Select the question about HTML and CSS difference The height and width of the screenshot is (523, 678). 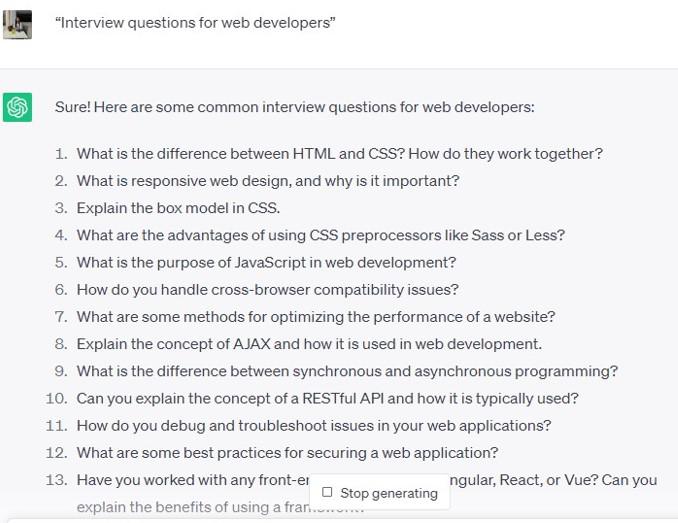click(339, 154)
